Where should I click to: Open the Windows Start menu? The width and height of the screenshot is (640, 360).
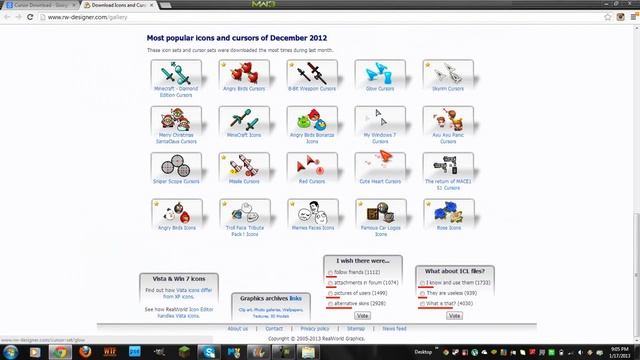(10, 352)
